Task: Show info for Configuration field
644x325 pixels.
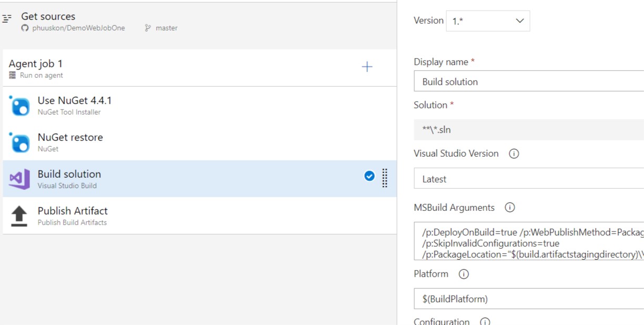Action: pos(485,321)
